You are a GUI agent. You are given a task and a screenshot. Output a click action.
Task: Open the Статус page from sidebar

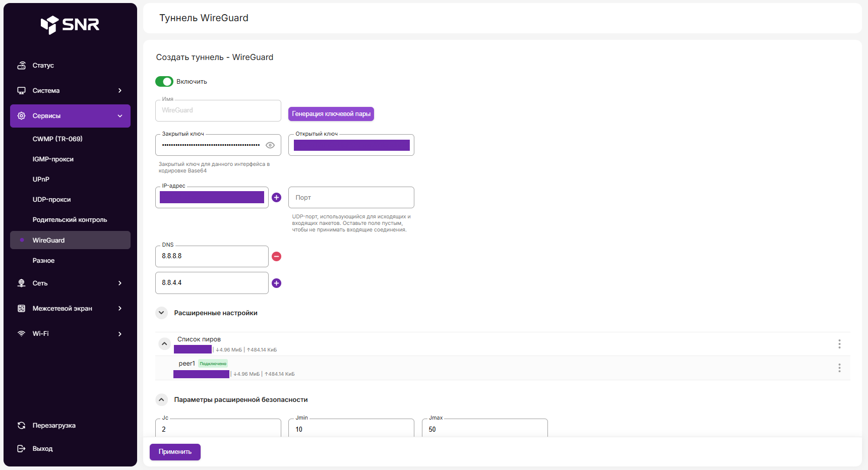43,66
